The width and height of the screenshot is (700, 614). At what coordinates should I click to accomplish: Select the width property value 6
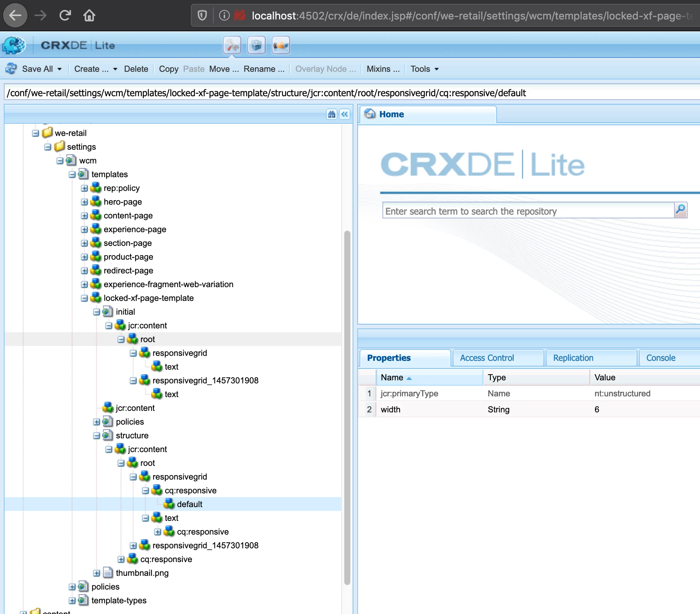tap(597, 409)
